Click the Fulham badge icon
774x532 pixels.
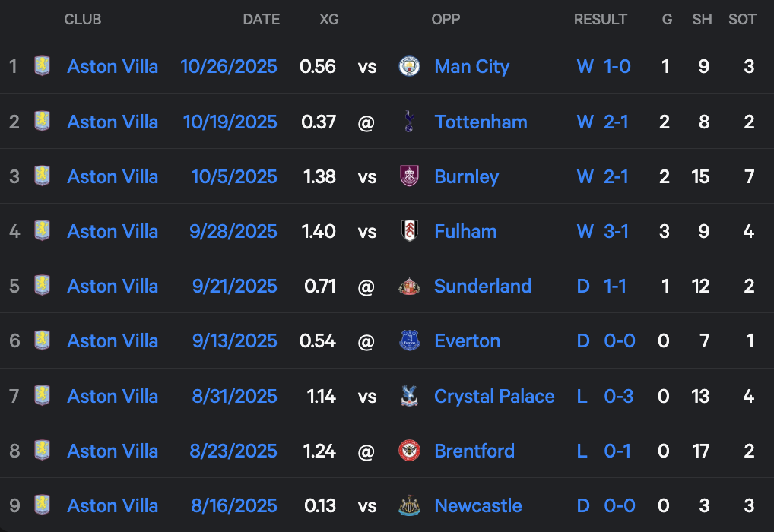click(x=410, y=231)
